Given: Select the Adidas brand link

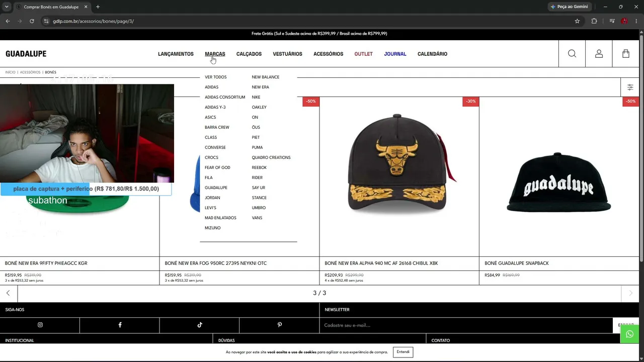Looking at the screenshot, I should 212,87.
